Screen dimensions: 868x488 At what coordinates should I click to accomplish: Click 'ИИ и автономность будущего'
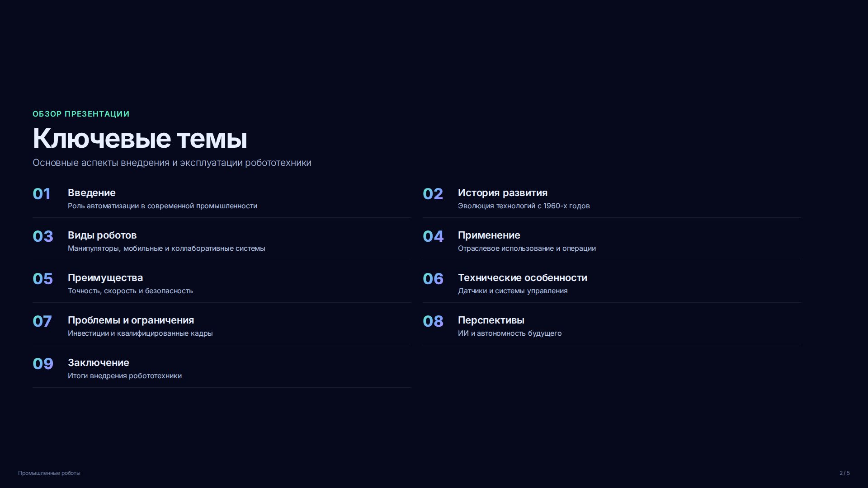pos(510,333)
